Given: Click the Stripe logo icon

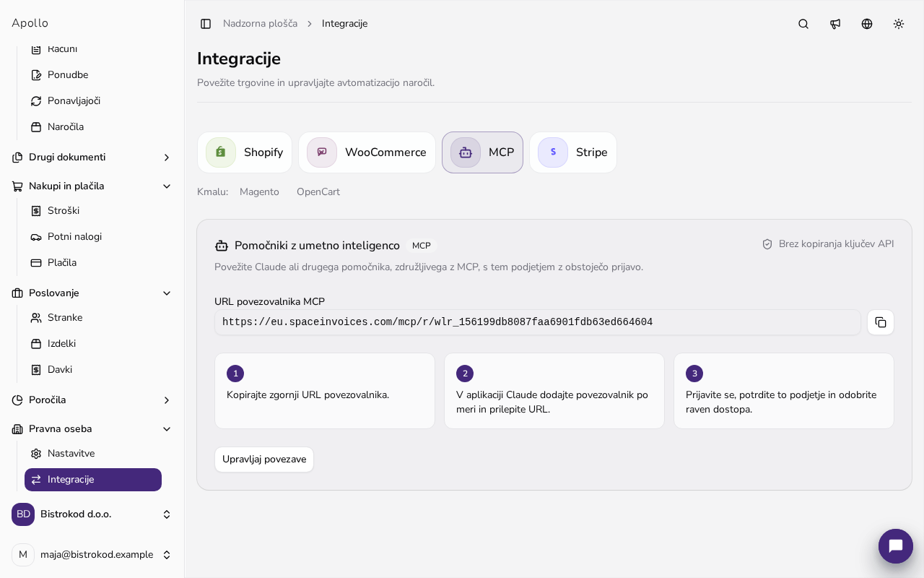Looking at the screenshot, I should pos(553,152).
